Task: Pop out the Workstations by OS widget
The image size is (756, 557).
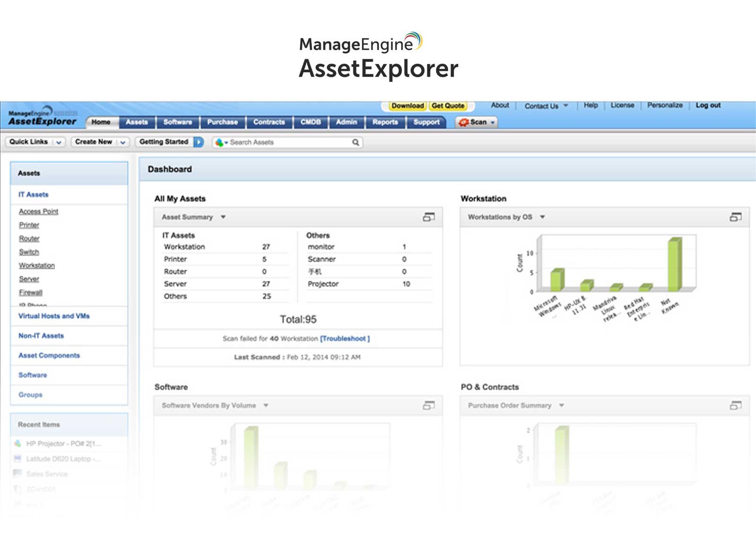Action: coord(736,217)
